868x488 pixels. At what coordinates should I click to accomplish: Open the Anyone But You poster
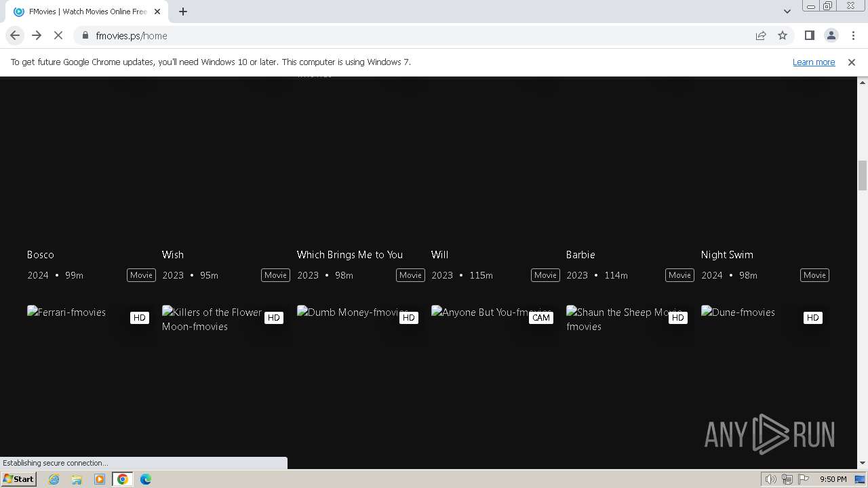(492, 312)
